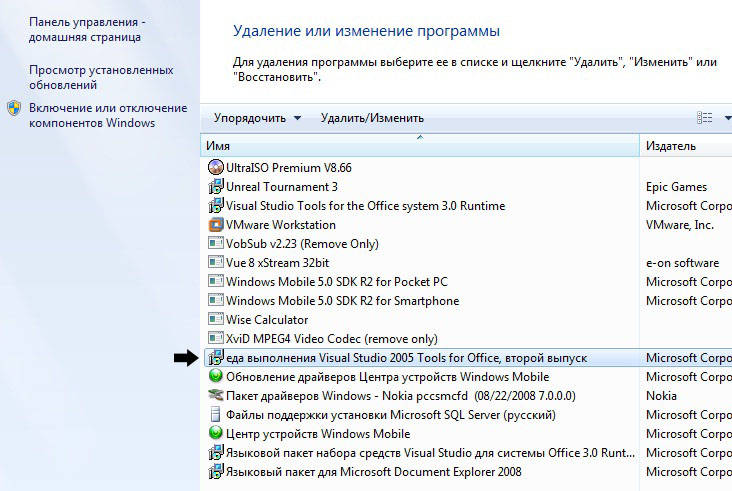Click the Epic Games publisher cell

click(x=676, y=187)
